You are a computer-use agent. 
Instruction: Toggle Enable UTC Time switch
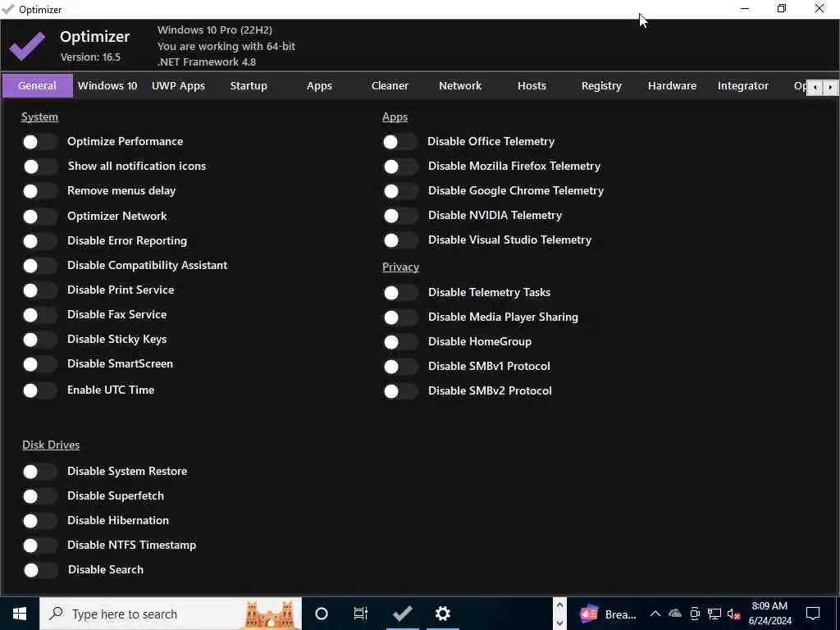pos(39,390)
